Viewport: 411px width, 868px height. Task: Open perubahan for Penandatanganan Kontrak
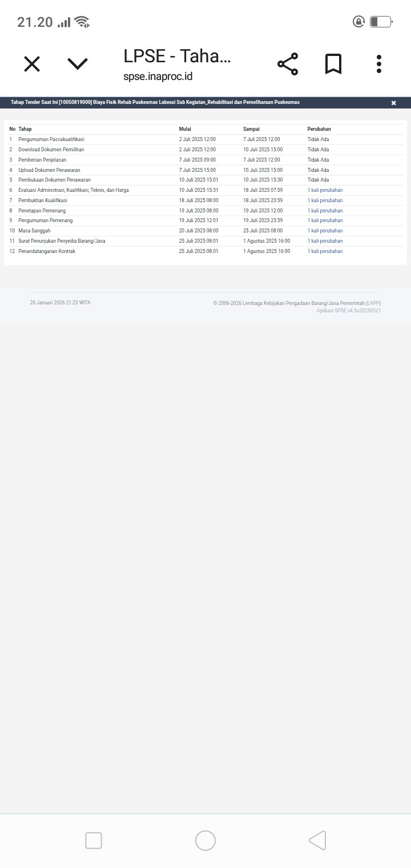(x=325, y=251)
